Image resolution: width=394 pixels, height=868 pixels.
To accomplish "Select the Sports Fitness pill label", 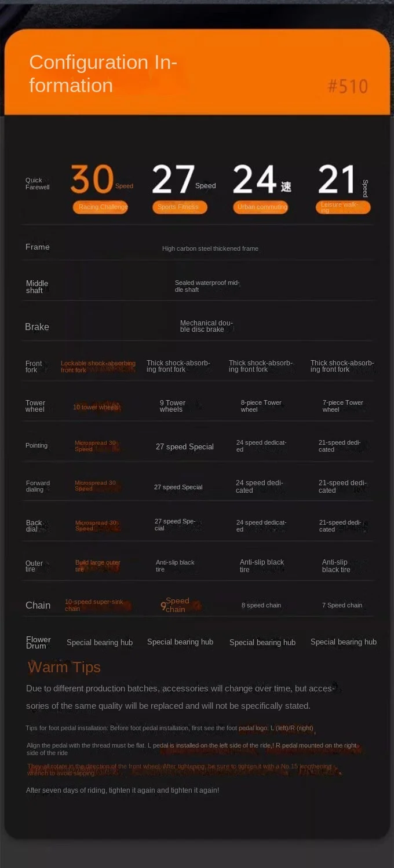I will tap(179, 207).
